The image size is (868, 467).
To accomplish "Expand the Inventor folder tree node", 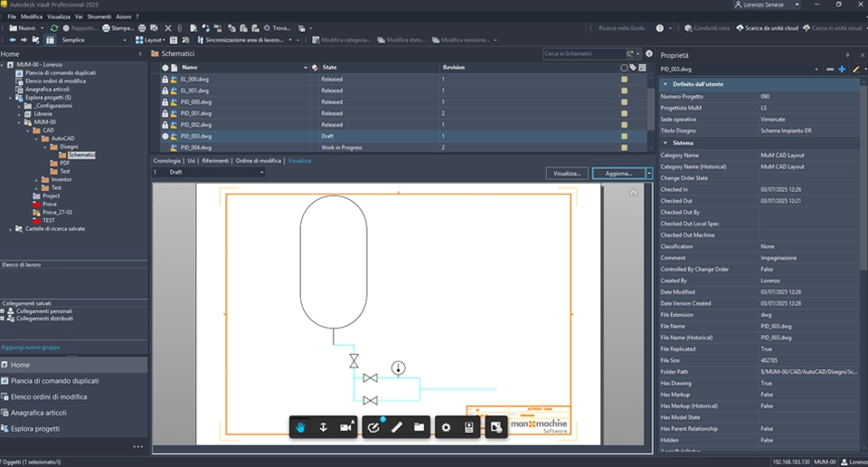I will tap(36, 180).
